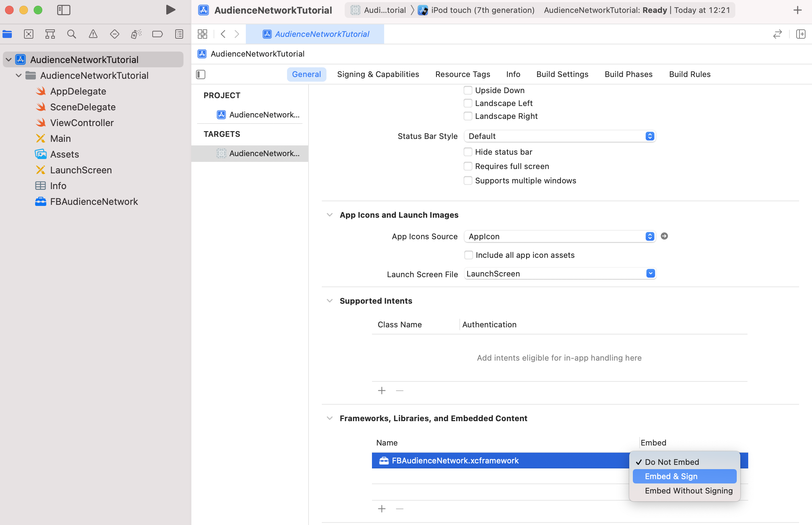Viewport: 812px width, 525px height.
Task: Check Include all app icon assets
Action: pyautogui.click(x=469, y=255)
